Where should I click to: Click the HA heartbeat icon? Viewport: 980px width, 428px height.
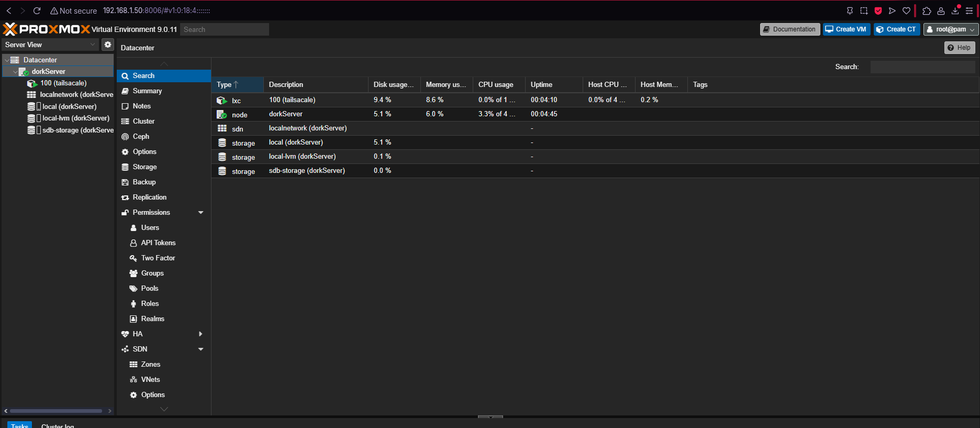point(125,334)
